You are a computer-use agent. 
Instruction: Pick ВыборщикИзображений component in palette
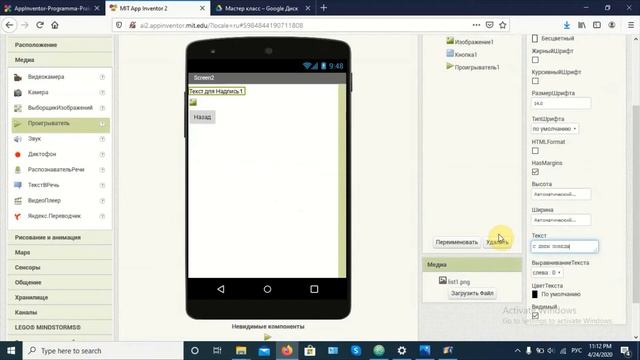(x=60, y=108)
